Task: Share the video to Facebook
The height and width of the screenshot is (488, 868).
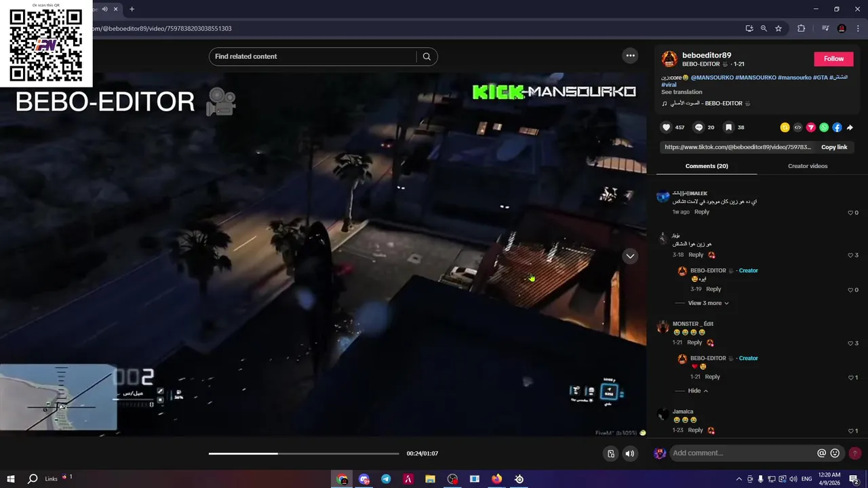Action: 837,127
